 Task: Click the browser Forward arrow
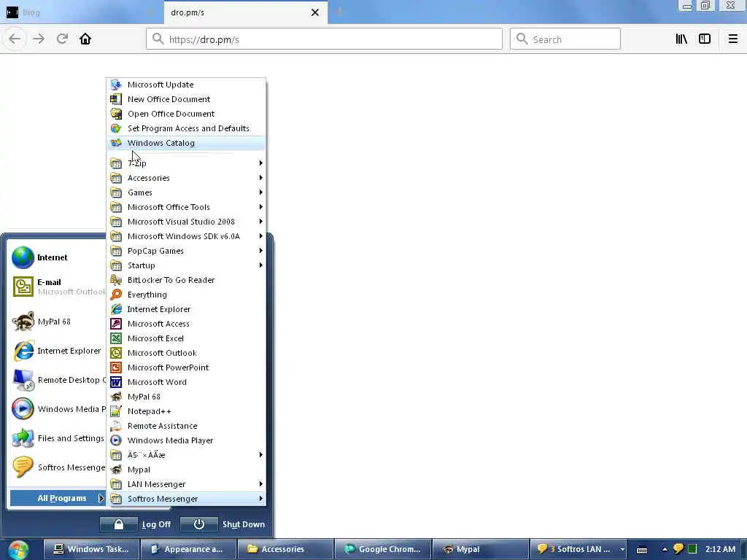click(x=39, y=39)
